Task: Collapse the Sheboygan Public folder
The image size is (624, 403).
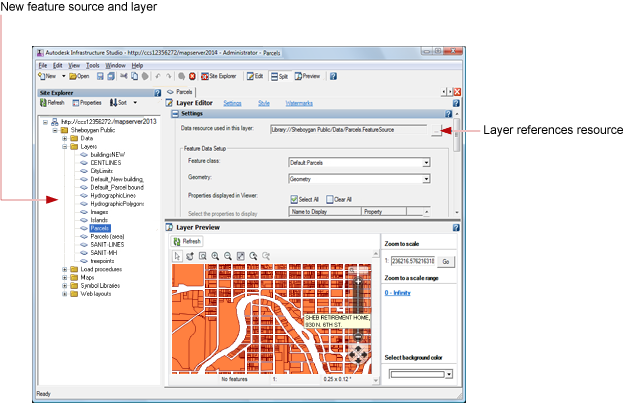Action: click(x=55, y=130)
